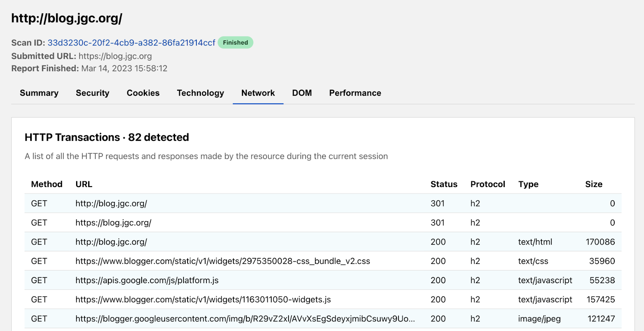Open the Scan ID link 33d3230c-20f2-4cb9-a382-86fa21914ccf
The width and height of the screenshot is (644, 331).
tap(131, 43)
